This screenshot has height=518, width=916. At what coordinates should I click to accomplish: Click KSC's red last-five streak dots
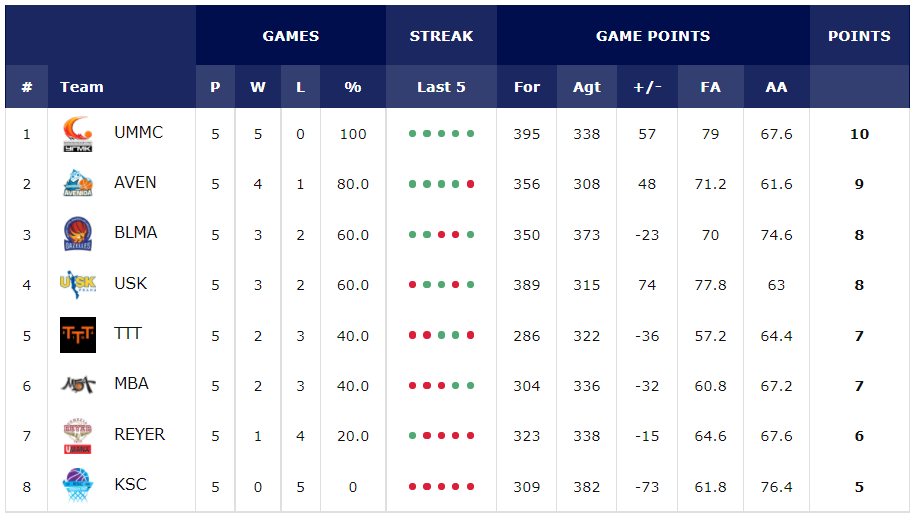pyautogui.click(x=441, y=487)
